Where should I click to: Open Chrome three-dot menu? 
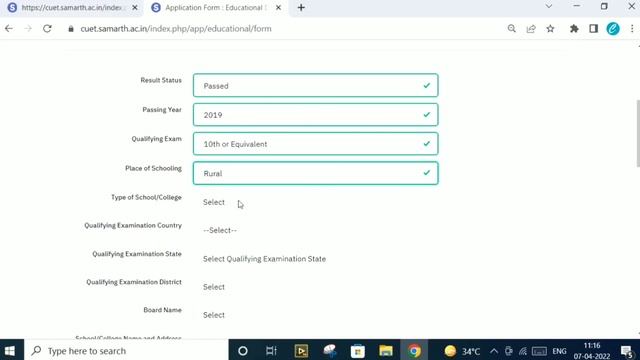click(632, 29)
